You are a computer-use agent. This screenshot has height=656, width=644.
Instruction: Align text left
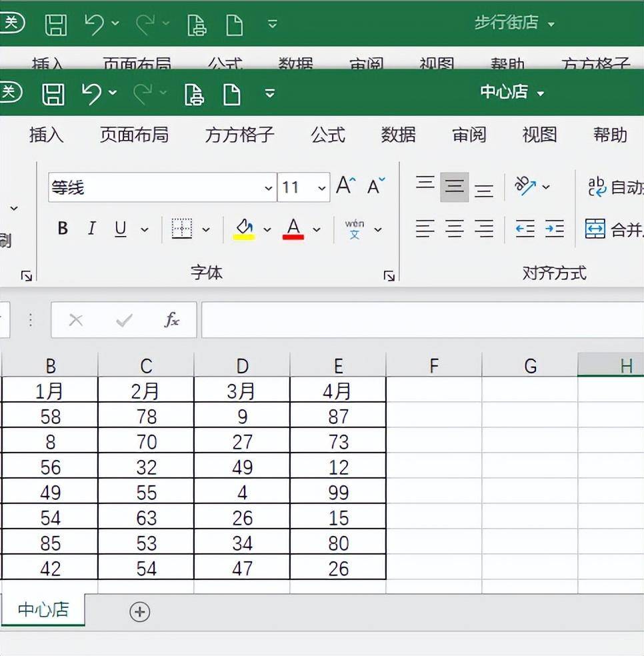(x=425, y=229)
